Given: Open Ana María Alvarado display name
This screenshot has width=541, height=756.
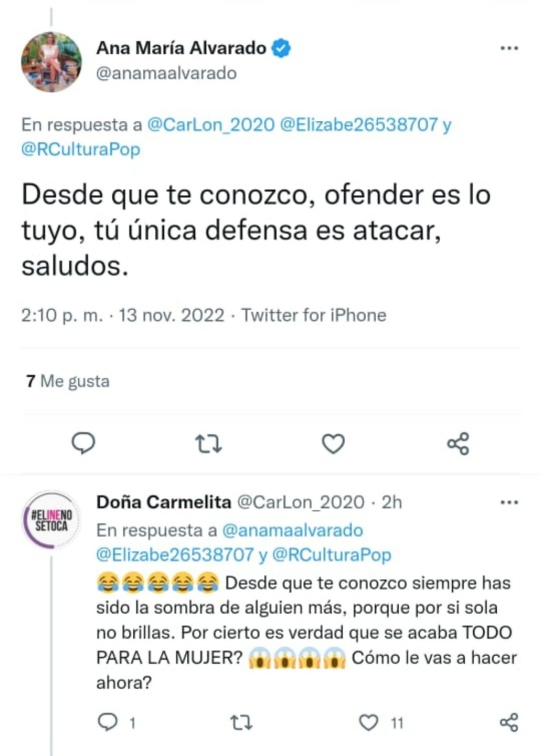Looking at the screenshot, I should coord(181,48).
